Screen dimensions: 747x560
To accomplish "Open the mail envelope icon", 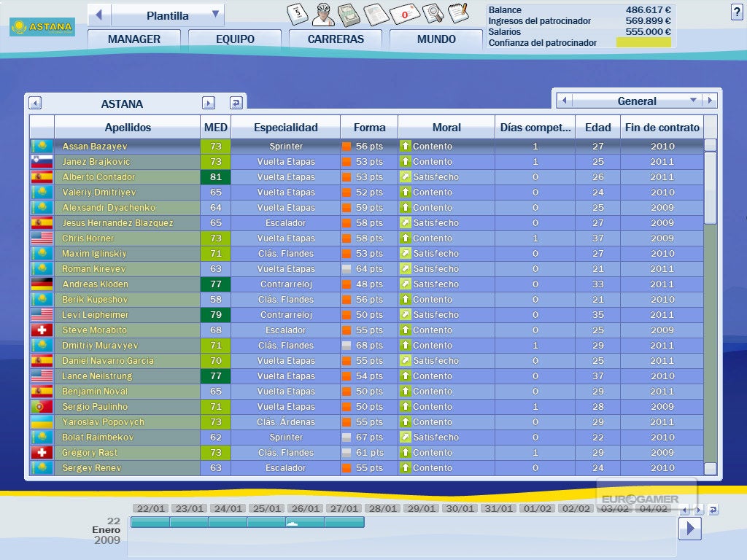I will click(405, 15).
